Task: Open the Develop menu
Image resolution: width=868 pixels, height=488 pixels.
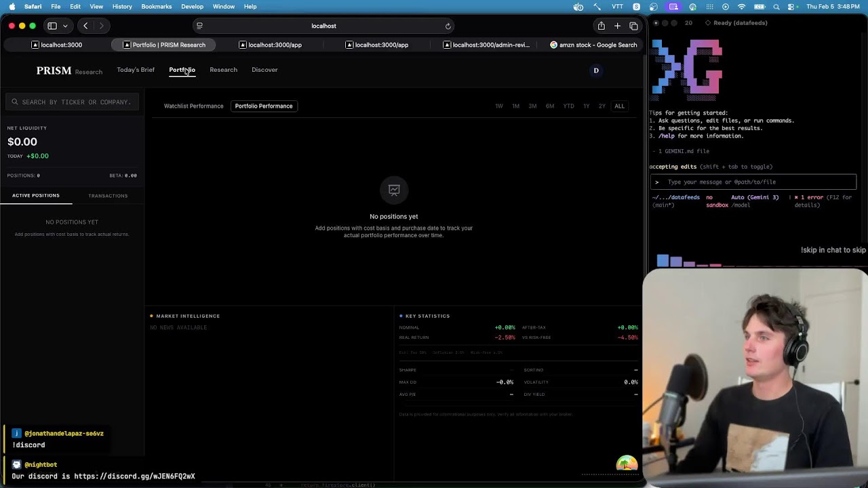Action: [192, 7]
